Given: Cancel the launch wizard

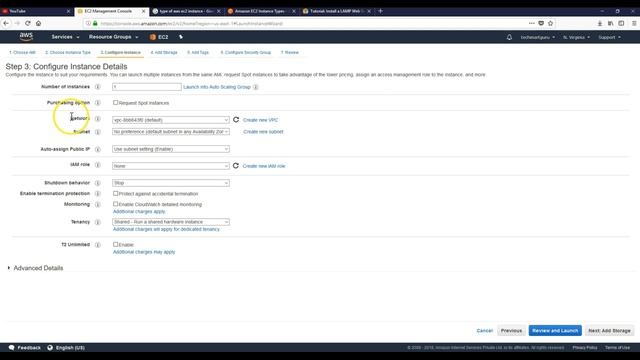Looking at the screenshot, I should tap(484, 331).
